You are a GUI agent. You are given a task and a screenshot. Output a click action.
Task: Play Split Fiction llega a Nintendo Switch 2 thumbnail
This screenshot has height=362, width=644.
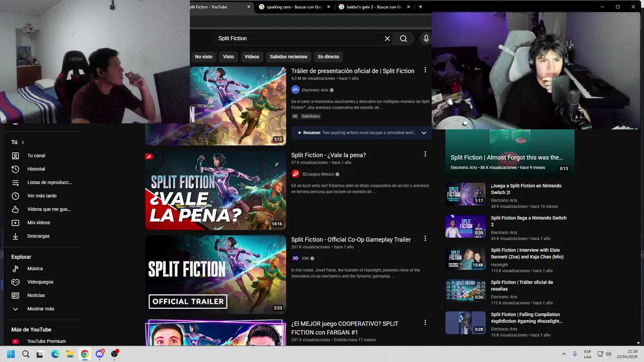465,226
